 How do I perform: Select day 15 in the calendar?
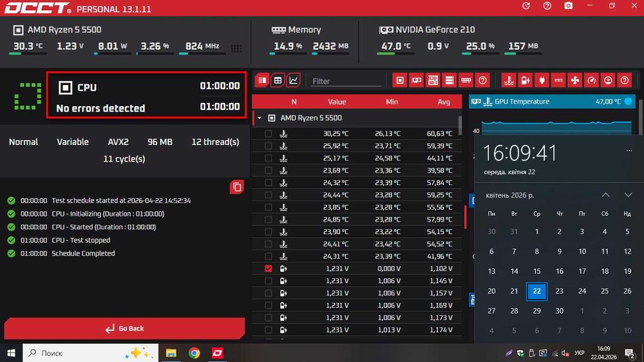pyautogui.click(x=537, y=271)
